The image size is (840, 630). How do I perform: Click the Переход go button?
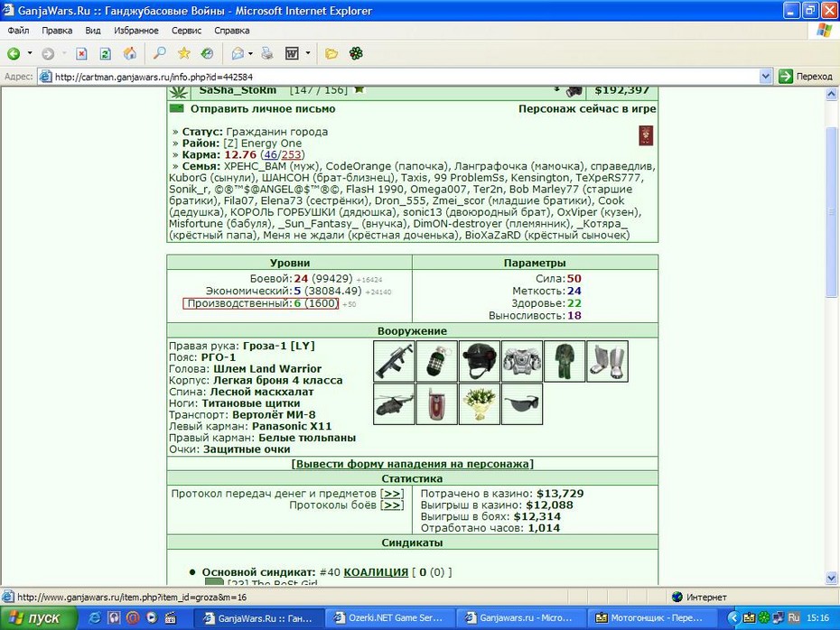click(806, 77)
